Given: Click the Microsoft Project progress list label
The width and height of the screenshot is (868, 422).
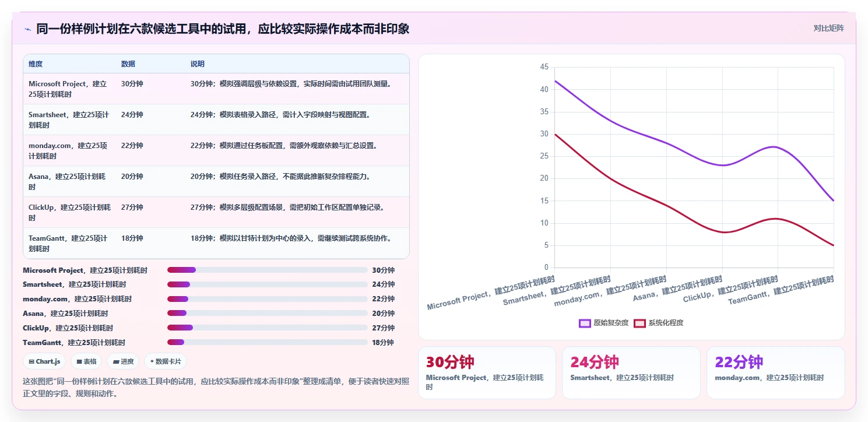Looking at the screenshot, I should click(x=85, y=270).
